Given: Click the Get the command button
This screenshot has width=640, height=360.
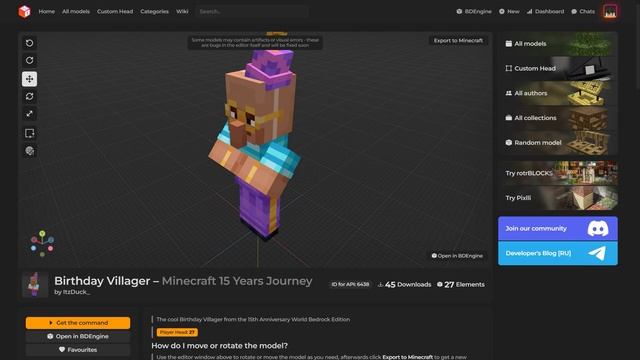Looking at the screenshot, I should [x=78, y=323].
